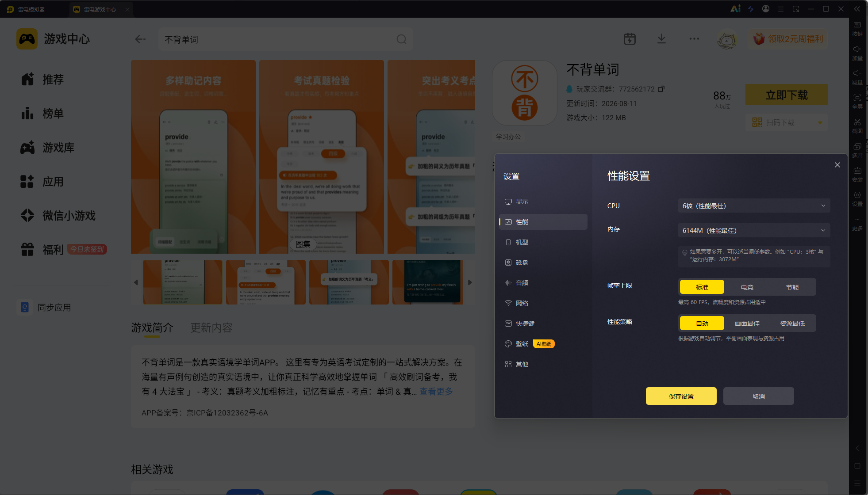Screen dimensions: 868x495
Task: Select 画面最佳 performance strategy
Action: click(x=747, y=323)
